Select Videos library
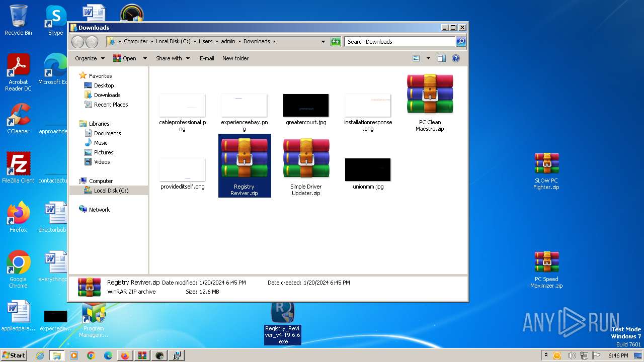The image size is (644, 362). coord(102,162)
